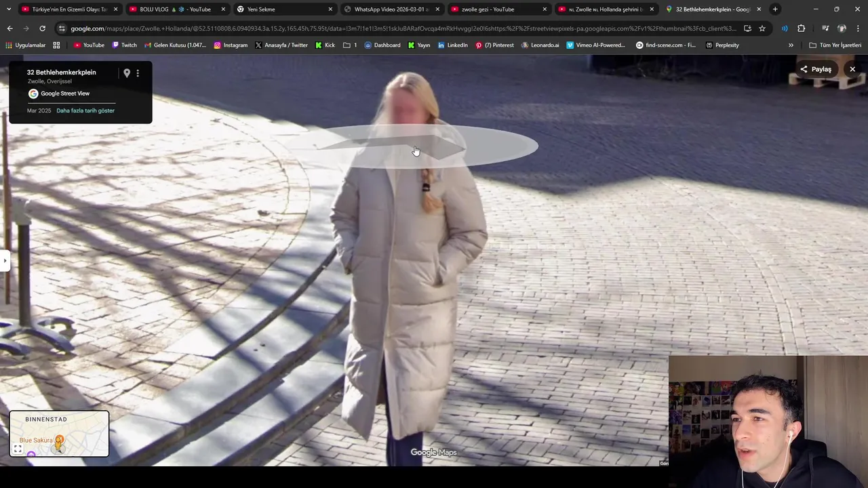Image resolution: width=868 pixels, height=488 pixels.
Task: Open the media controls toolbar icon
Action: coord(825,28)
